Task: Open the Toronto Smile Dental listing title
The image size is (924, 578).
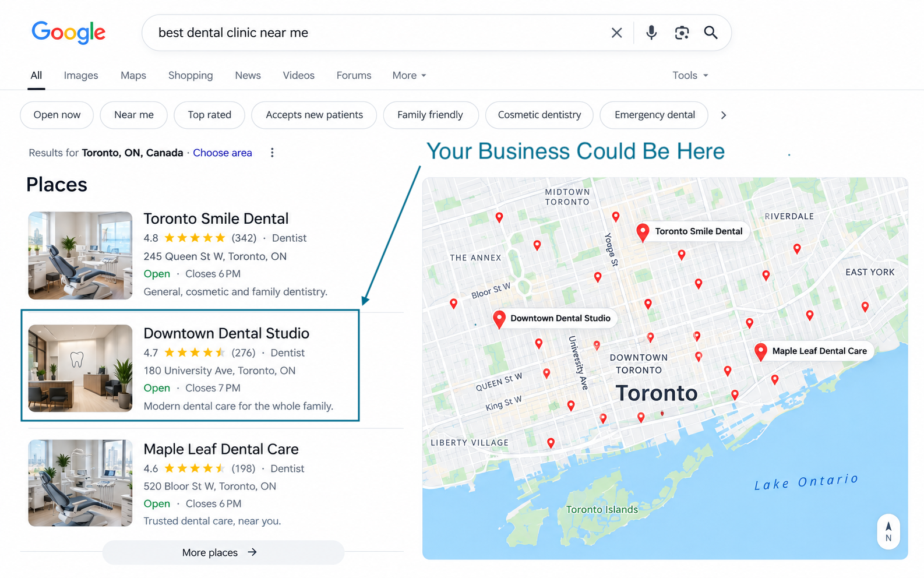Action: click(x=216, y=218)
